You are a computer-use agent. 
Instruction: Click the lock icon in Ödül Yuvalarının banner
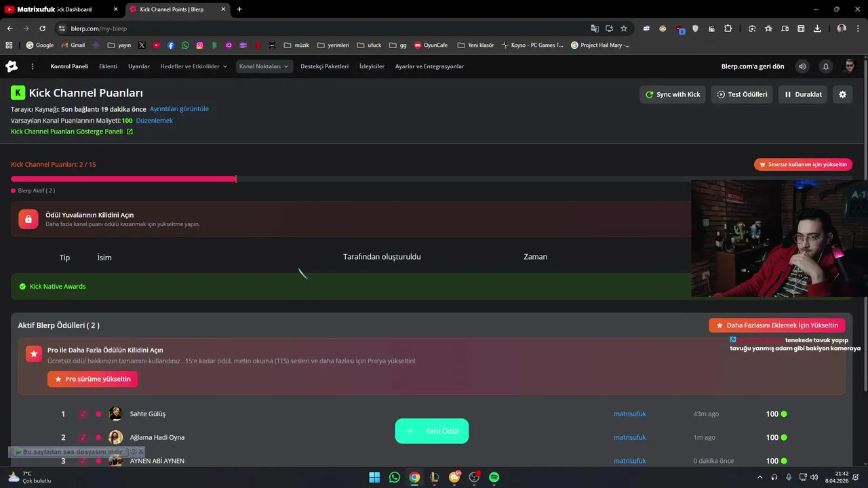pos(28,219)
